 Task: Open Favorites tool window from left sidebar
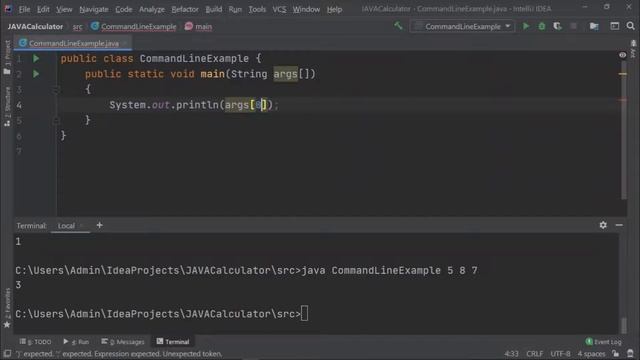[7, 308]
